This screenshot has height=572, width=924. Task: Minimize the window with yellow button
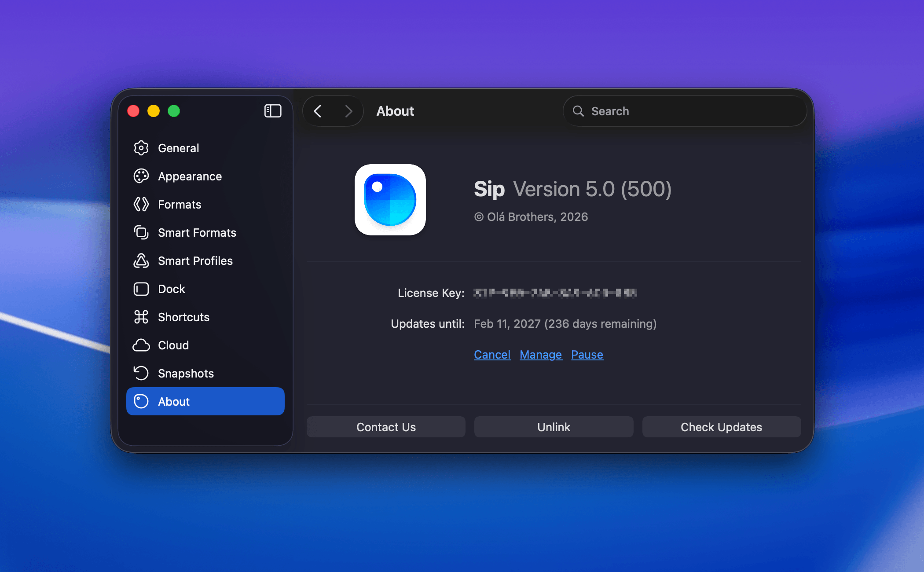154,111
